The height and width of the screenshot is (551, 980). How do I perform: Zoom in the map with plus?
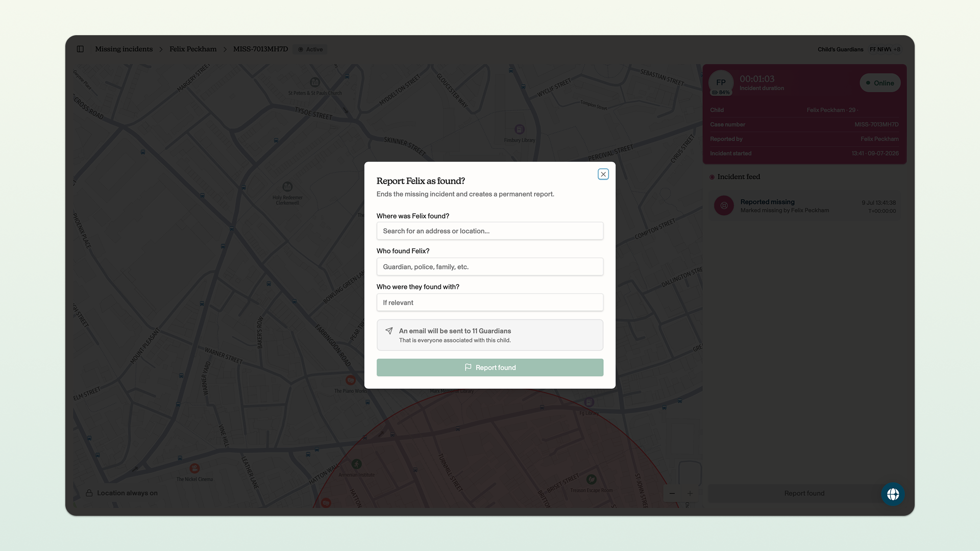(690, 493)
